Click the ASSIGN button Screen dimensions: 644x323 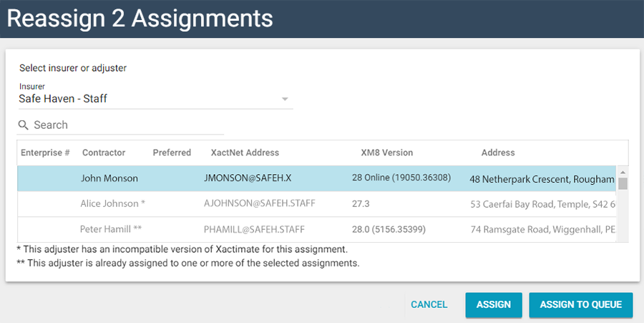coord(493,304)
